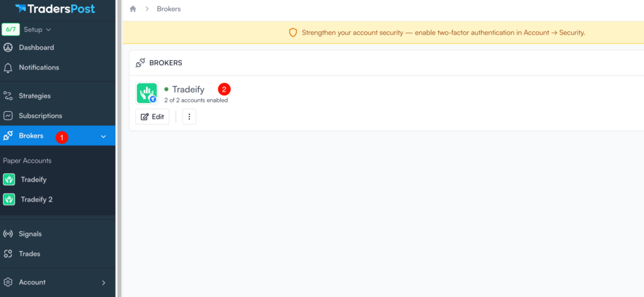
Task: Select Tradeify 2 paper account
Action: click(36, 200)
